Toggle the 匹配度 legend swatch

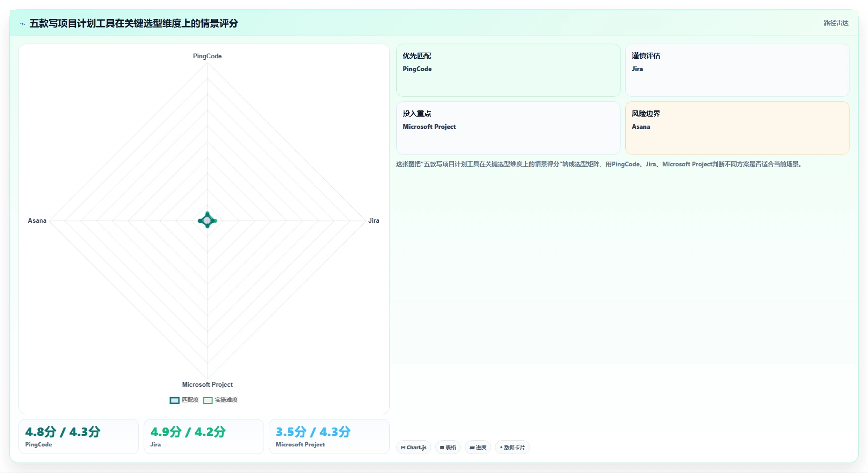[174, 400]
